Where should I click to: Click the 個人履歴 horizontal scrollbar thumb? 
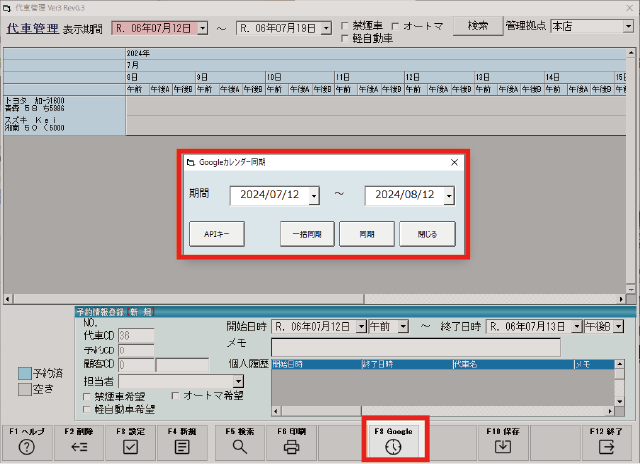click(321, 411)
